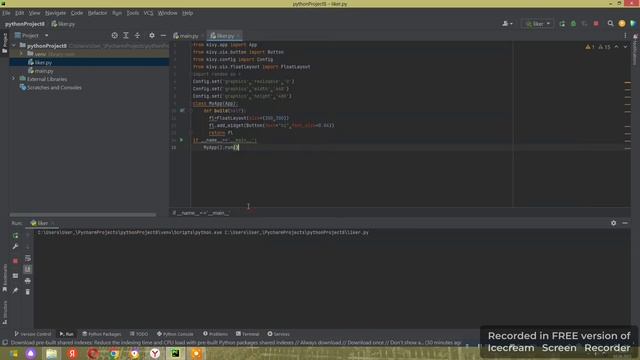Hide the Project tool window
The image size is (640, 360).
pyautogui.click(x=163, y=36)
